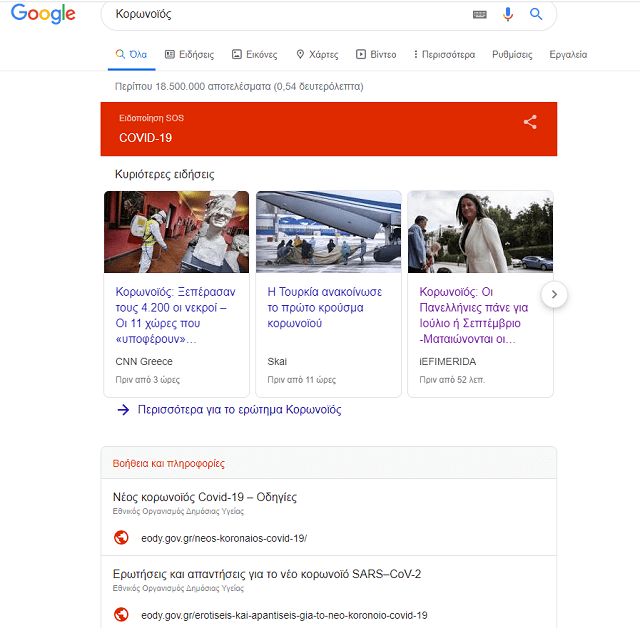This screenshot has width=640, height=628.
Task: Open the airplane news thumbnail
Action: [x=329, y=232]
